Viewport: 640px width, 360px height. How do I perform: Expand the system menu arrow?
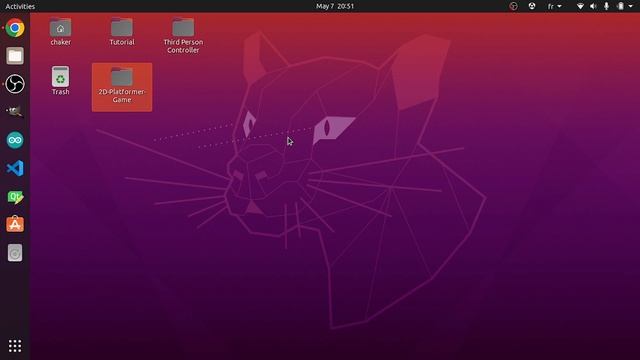(x=631, y=6)
